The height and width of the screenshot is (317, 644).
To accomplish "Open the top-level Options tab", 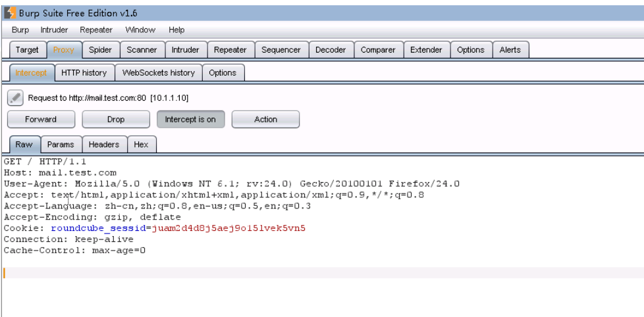I will click(471, 49).
